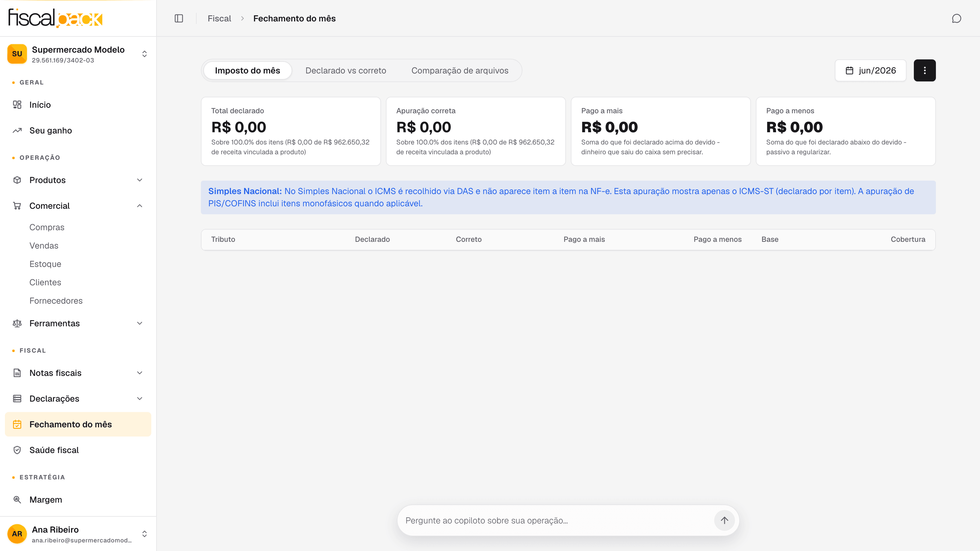The image size is (980, 551).
Task: Click the AR user avatar
Action: coord(17,534)
